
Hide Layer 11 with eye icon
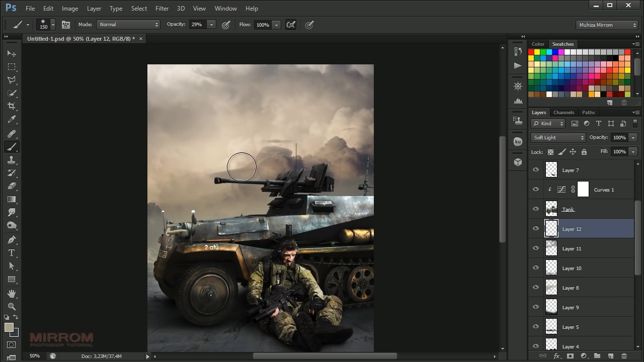(536, 248)
